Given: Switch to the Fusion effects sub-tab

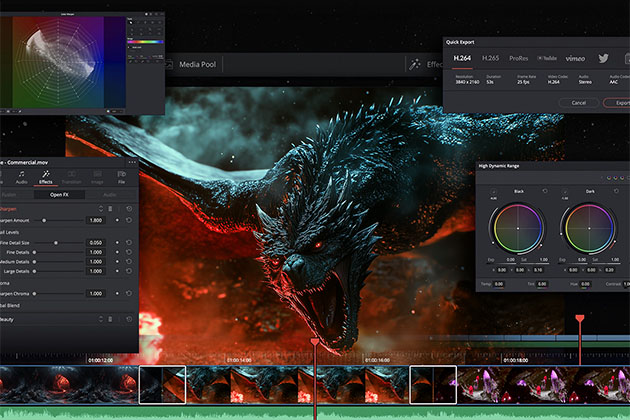Looking at the screenshot, I should tap(9, 195).
